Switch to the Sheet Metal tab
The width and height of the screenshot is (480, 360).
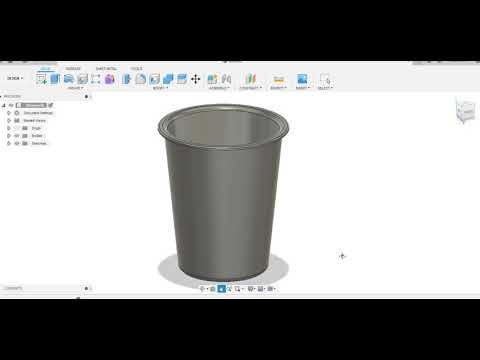tap(106, 69)
